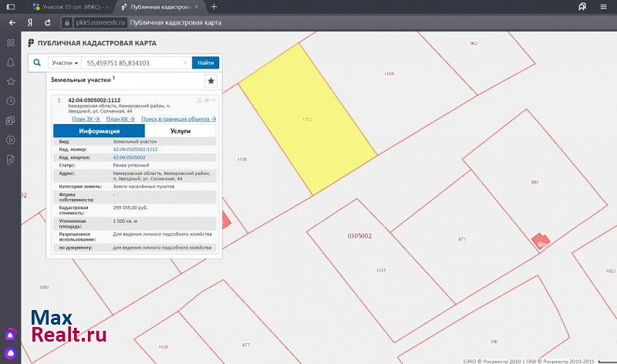Click the coordinates search input field

click(x=131, y=62)
